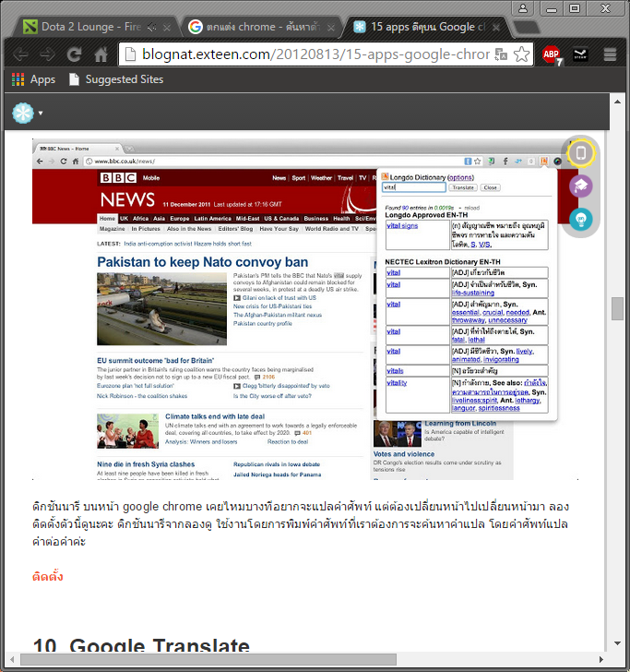Open the Adblock Plus extension
This screenshot has height=672, width=630.
click(552, 54)
